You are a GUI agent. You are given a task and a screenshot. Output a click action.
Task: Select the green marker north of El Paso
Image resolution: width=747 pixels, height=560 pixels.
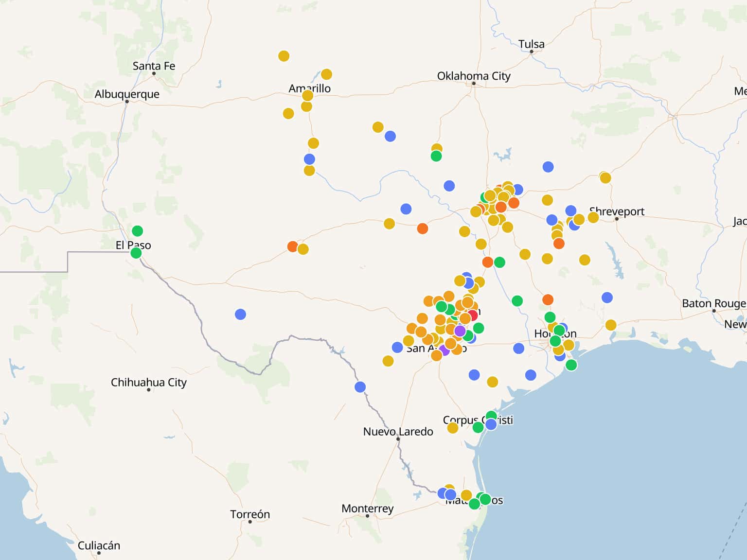pos(137,231)
